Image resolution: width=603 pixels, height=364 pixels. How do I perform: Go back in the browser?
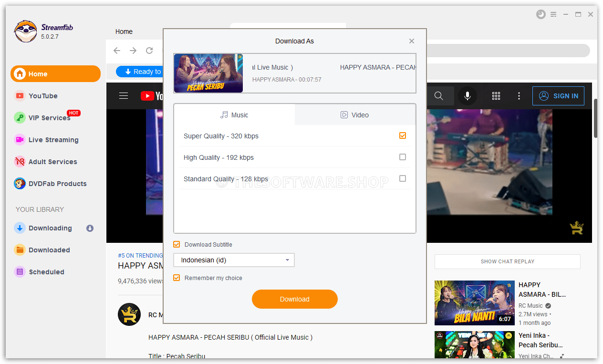click(x=117, y=51)
